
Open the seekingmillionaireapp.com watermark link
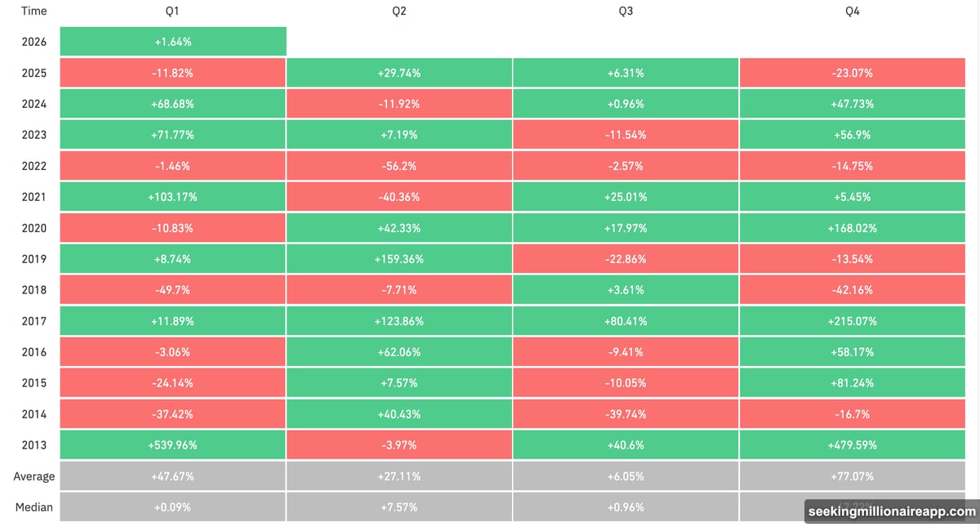pyautogui.click(x=891, y=512)
